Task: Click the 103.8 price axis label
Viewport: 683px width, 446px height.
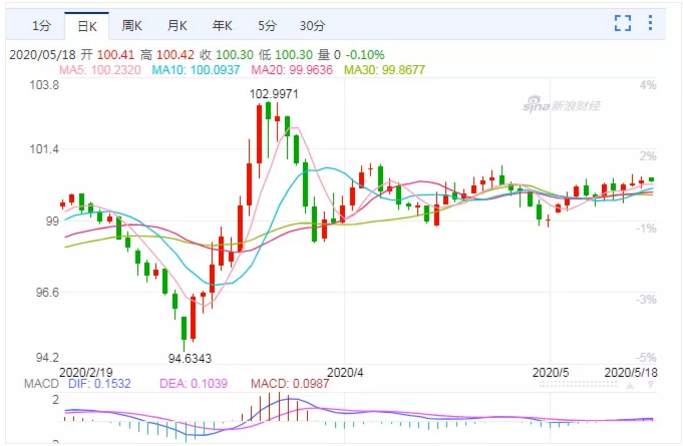Action: (x=44, y=85)
